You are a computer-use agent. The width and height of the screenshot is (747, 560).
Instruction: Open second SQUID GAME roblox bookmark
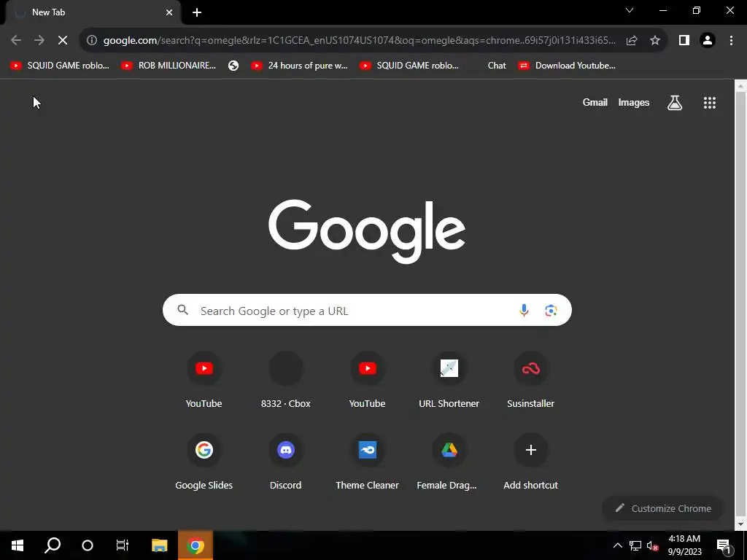(410, 66)
